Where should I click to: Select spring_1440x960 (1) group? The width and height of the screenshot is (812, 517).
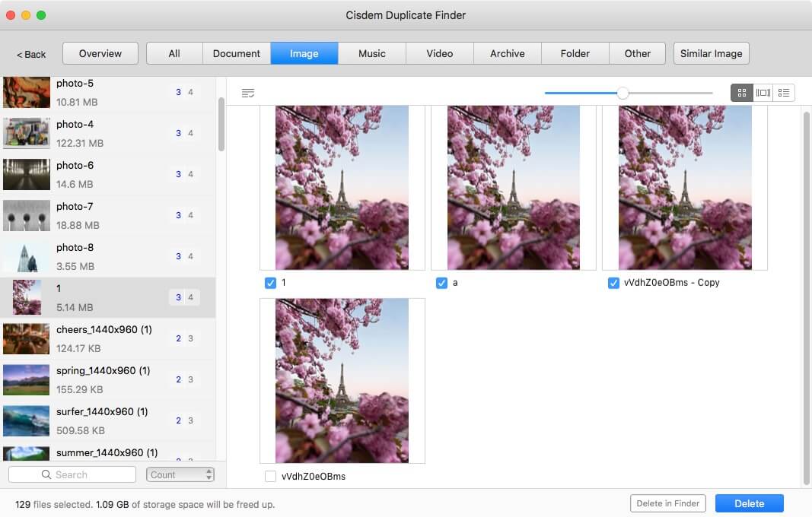[x=108, y=380]
